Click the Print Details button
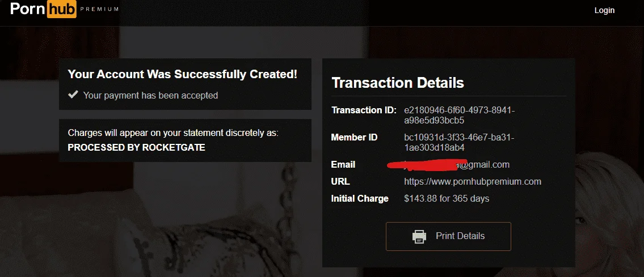 [x=448, y=236]
